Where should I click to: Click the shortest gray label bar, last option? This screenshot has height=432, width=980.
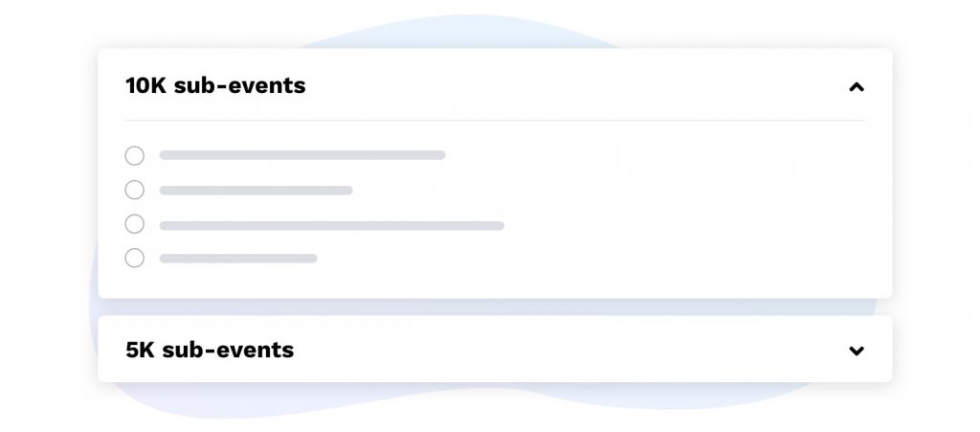(x=237, y=259)
